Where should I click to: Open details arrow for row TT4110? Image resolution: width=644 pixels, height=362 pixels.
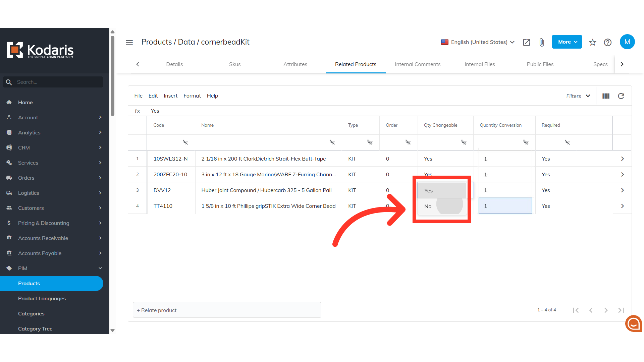tap(622, 206)
